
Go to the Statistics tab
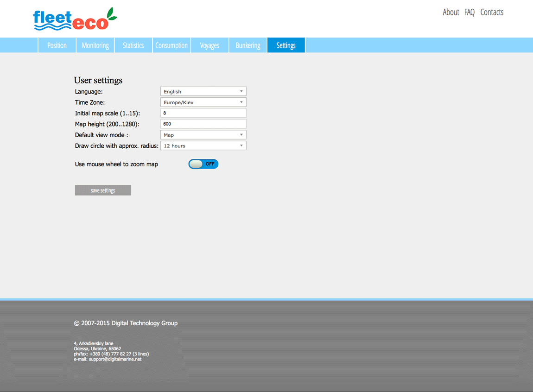point(133,45)
